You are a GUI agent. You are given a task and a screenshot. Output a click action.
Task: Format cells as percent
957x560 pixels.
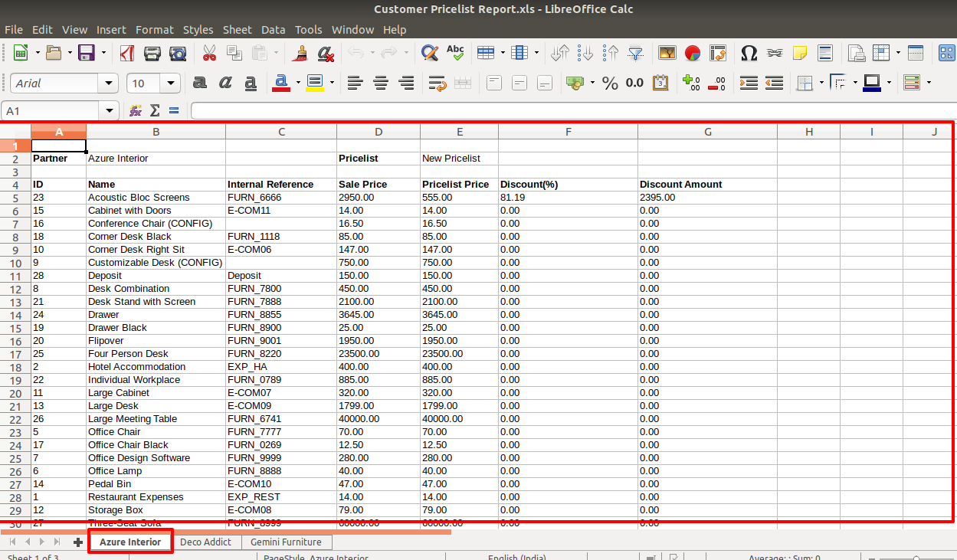[x=610, y=83]
